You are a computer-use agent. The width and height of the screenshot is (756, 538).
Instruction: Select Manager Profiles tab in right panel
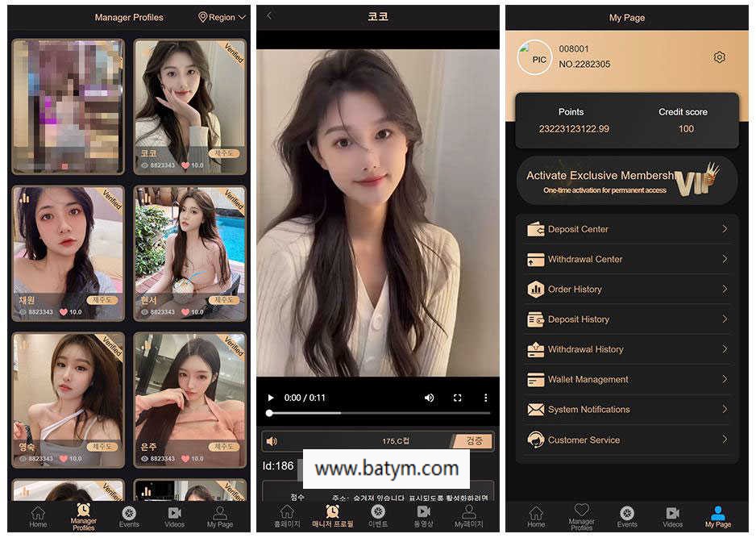pyautogui.click(x=581, y=516)
